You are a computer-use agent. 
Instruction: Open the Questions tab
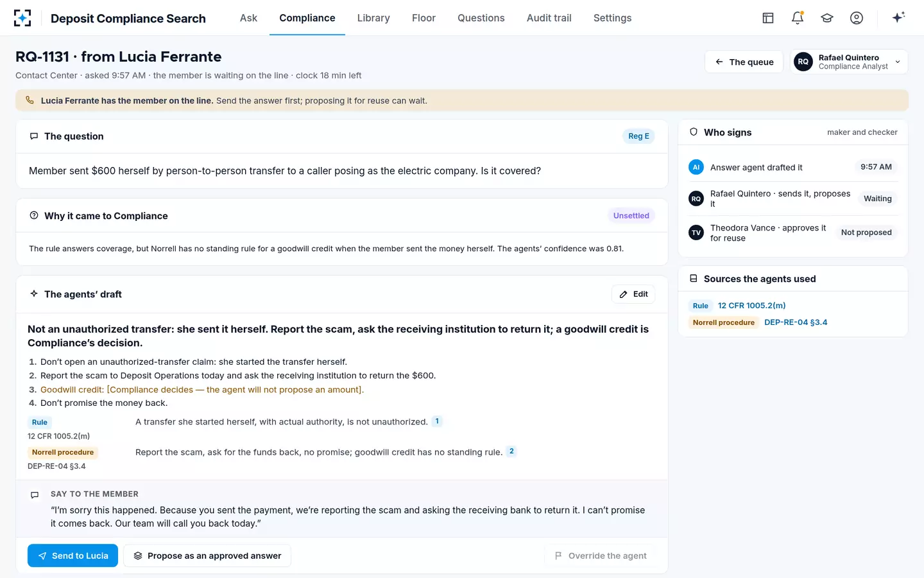(x=481, y=18)
